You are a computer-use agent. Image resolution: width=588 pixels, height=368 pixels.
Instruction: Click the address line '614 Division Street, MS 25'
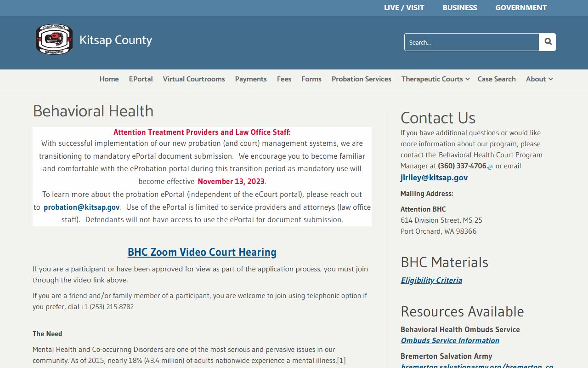point(441,220)
